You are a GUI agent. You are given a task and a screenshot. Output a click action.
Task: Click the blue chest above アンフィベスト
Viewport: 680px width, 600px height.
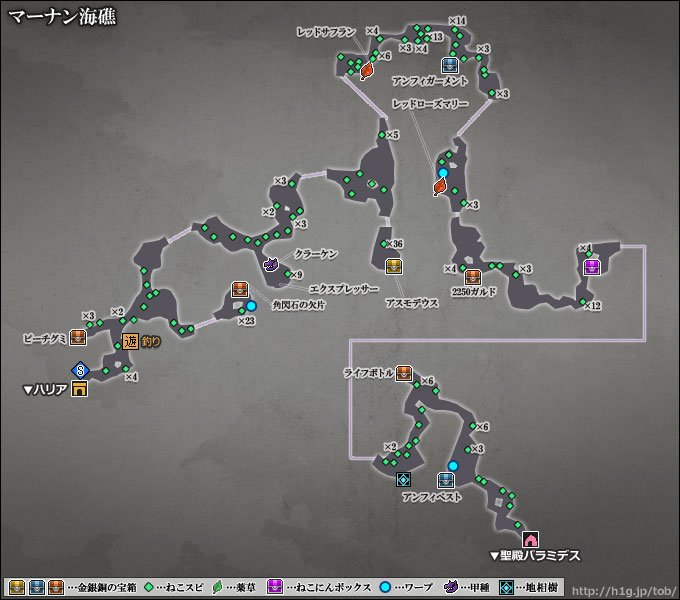click(x=446, y=480)
